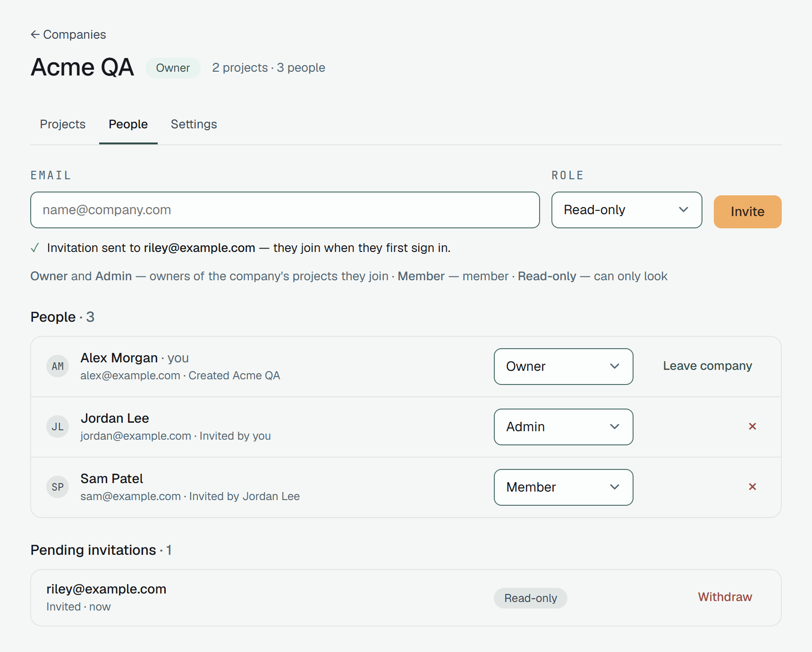Click the Owner badge next to Acme QA
The image size is (812, 652).
click(173, 68)
